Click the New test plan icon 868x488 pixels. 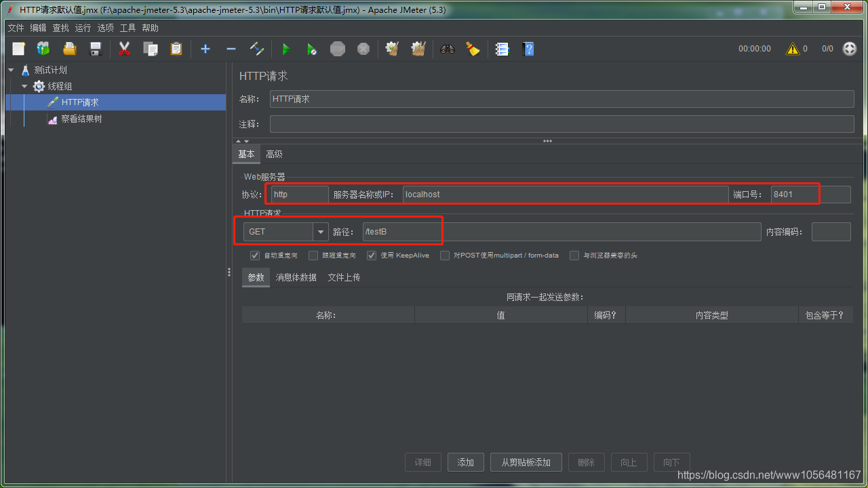click(18, 49)
